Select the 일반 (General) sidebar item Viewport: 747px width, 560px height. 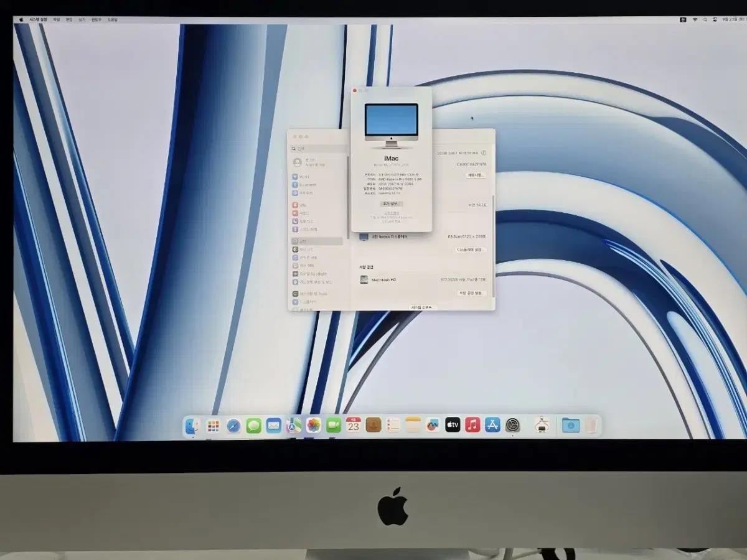click(x=308, y=241)
